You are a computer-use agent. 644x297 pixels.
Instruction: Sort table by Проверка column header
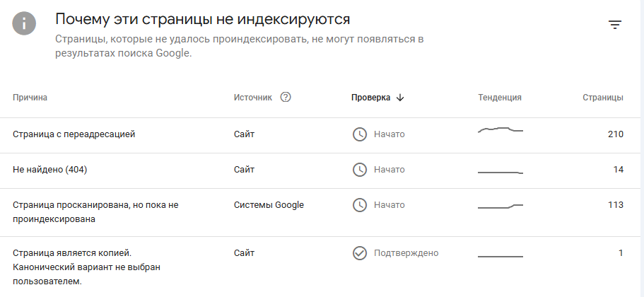click(x=370, y=98)
